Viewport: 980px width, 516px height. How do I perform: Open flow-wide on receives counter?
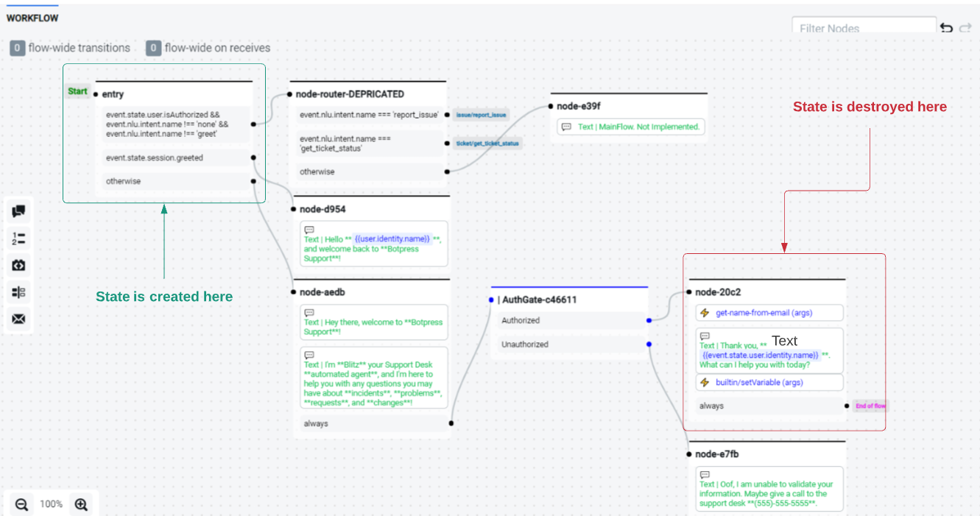click(208, 48)
